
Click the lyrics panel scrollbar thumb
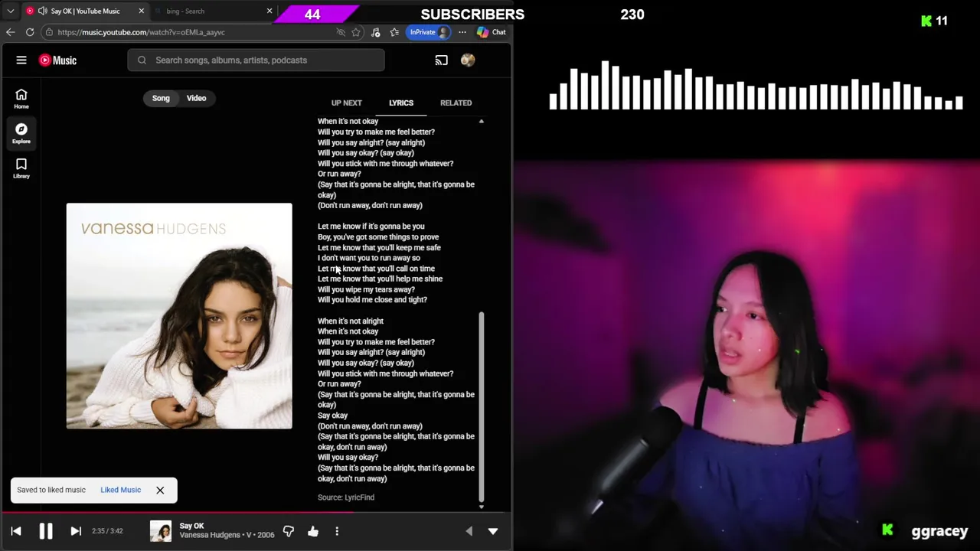pos(482,406)
